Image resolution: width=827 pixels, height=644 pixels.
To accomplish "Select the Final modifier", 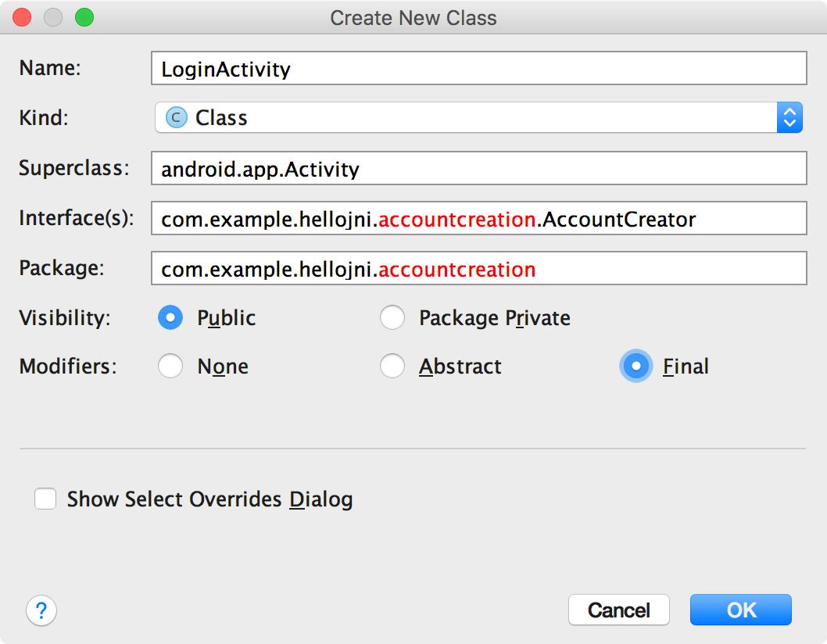I will tap(636, 366).
